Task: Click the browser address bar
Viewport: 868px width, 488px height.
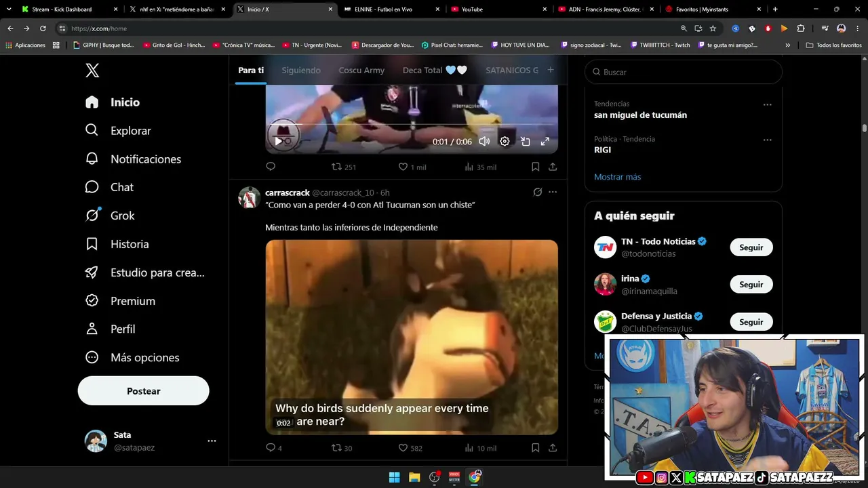Action: pyautogui.click(x=366, y=28)
